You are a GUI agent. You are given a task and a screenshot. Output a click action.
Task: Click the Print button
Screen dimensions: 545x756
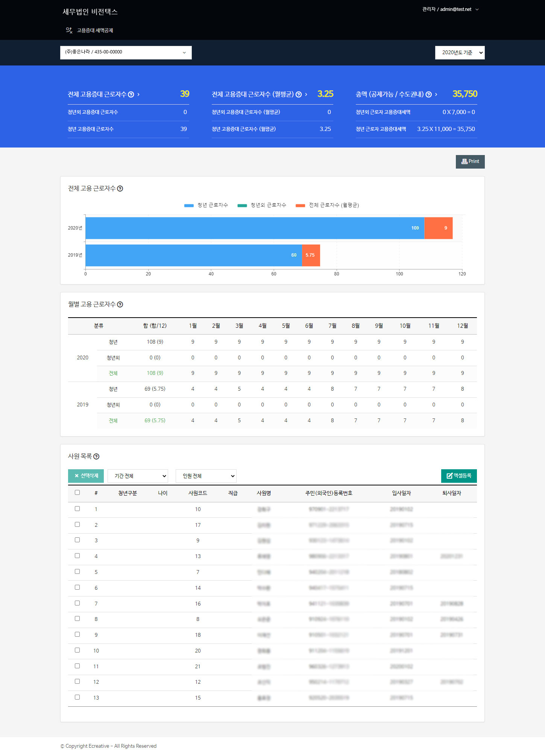[470, 161]
